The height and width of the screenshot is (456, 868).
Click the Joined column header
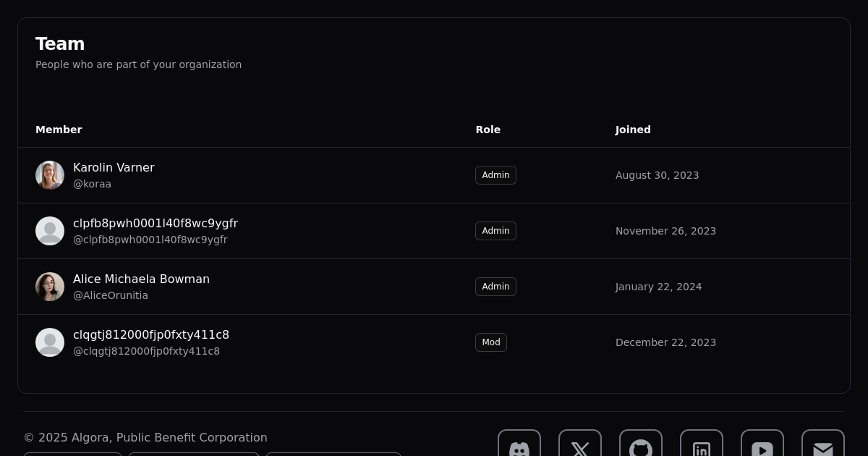(633, 130)
